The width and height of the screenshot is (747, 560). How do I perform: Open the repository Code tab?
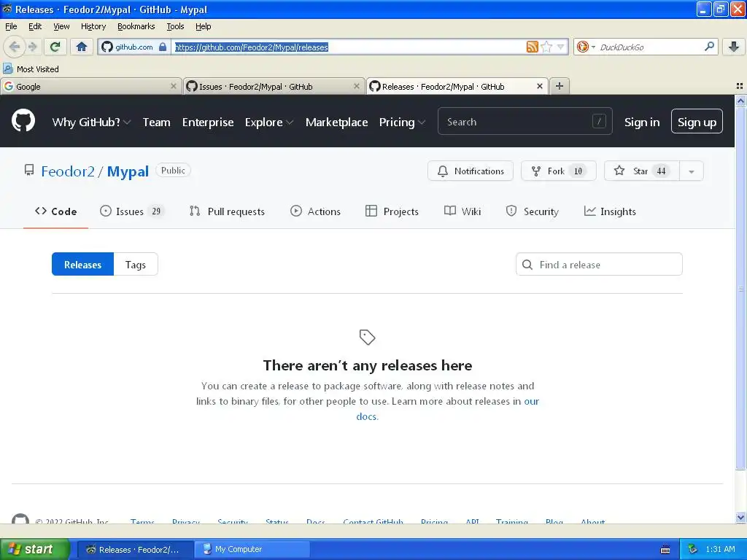click(55, 211)
